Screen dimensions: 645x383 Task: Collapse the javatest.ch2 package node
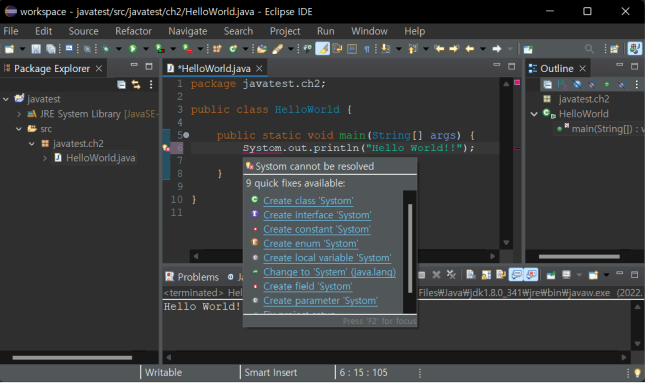[x=32, y=144]
